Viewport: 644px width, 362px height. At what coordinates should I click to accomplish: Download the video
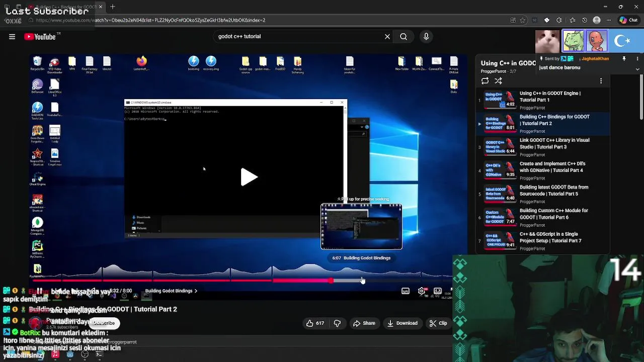pos(403,323)
